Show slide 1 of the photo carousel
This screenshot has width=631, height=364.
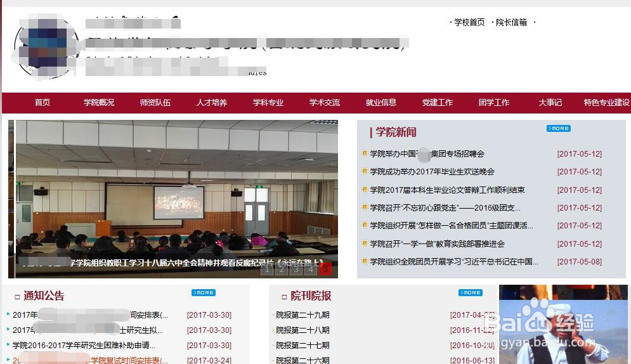(x=267, y=269)
